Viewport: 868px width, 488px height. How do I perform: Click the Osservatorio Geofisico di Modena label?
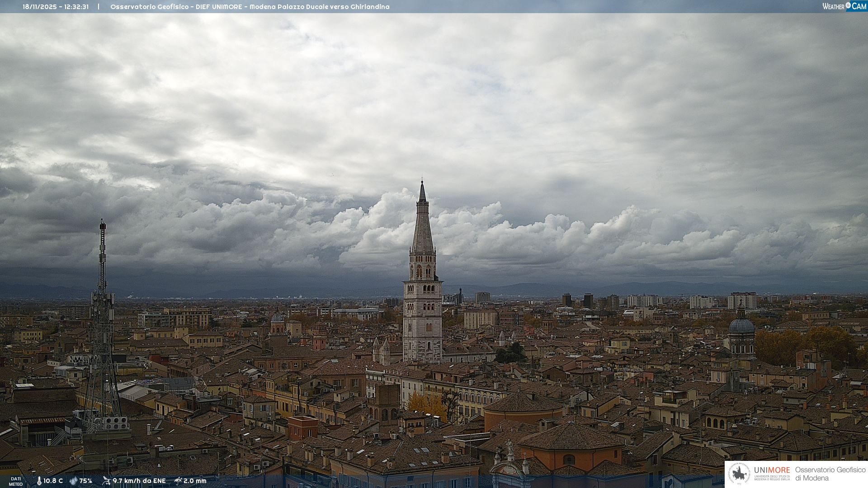(830, 474)
